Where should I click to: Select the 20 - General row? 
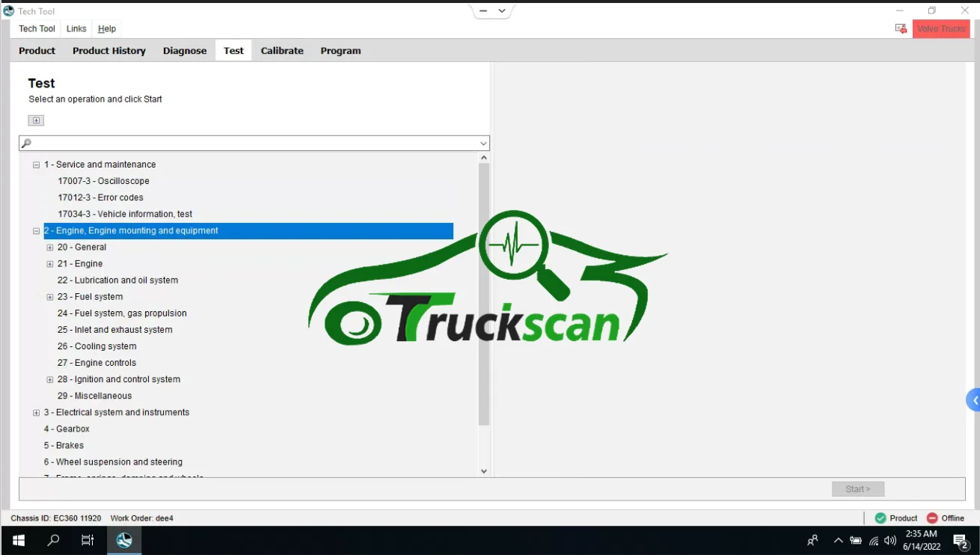[82, 248]
